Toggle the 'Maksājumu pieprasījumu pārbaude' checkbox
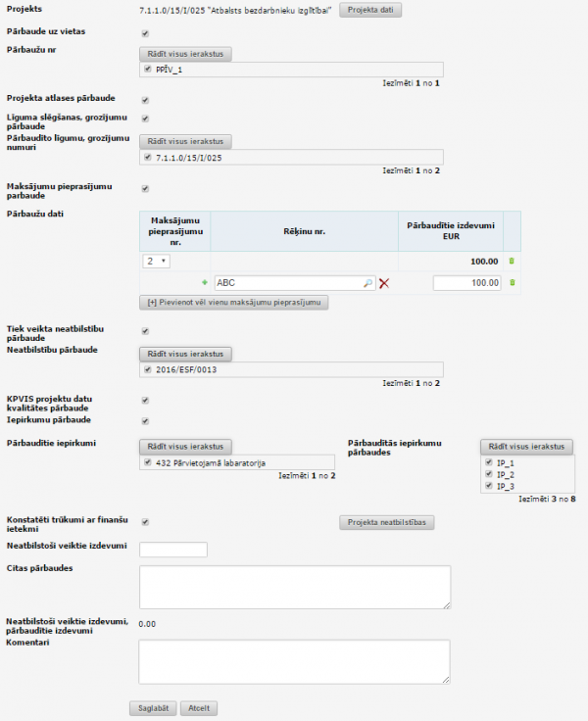This screenshot has width=588, height=721. [146, 189]
